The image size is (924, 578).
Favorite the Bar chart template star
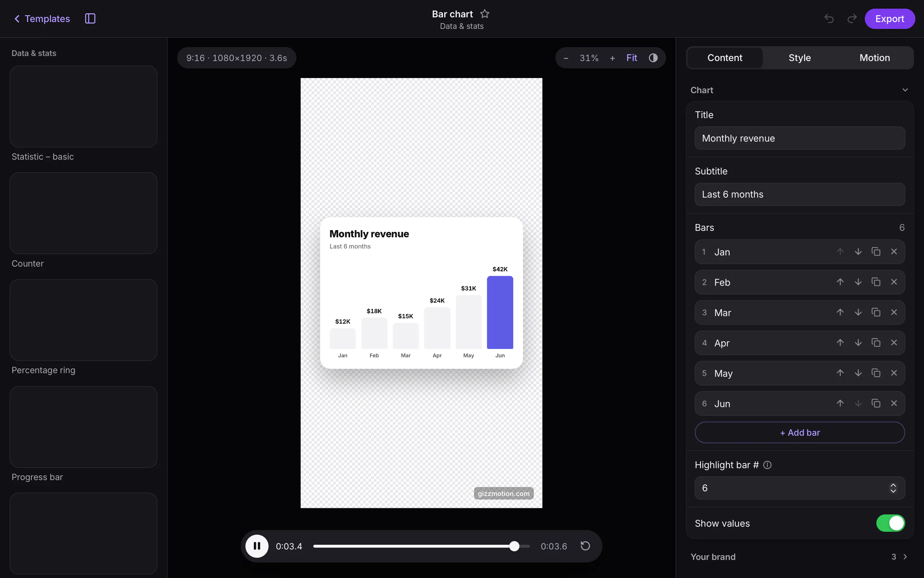coord(484,14)
